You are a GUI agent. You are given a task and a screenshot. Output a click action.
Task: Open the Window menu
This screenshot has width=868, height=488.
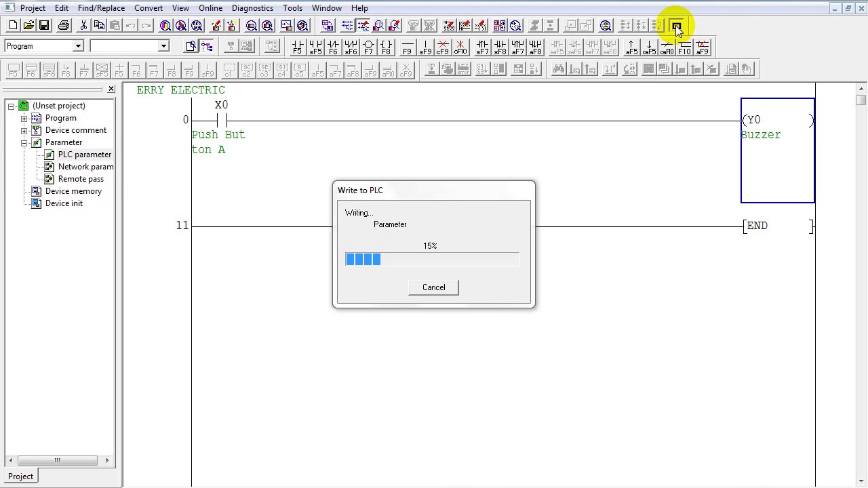click(x=327, y=8)
